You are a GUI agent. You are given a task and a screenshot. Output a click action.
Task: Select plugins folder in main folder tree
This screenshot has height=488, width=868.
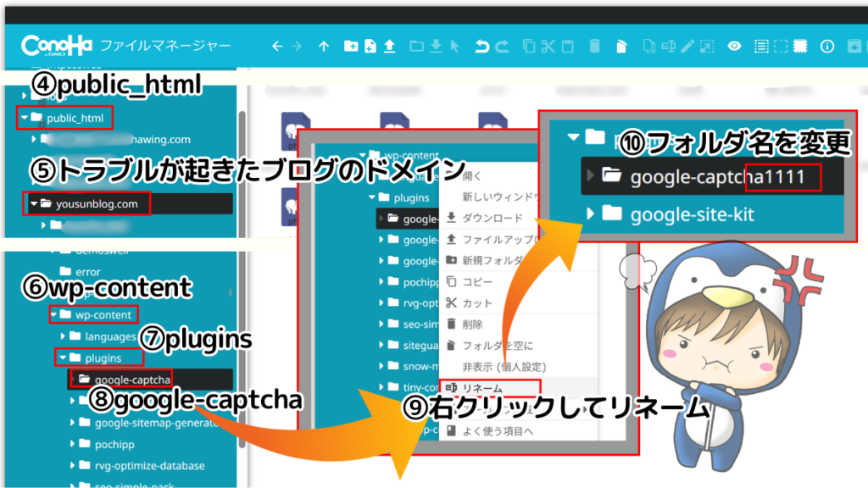[103, 358]
